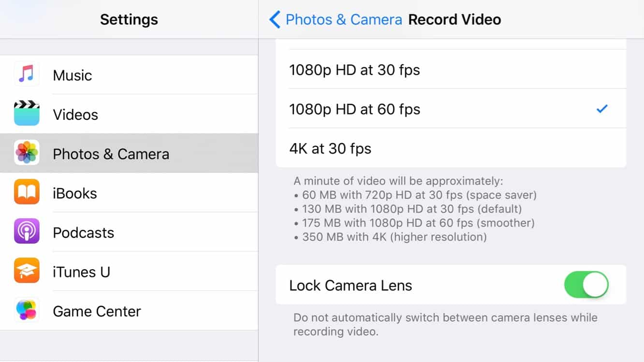This screenshot has width=644, height=362.
Task: Select the Record Video title
Action: coord(454,19)
